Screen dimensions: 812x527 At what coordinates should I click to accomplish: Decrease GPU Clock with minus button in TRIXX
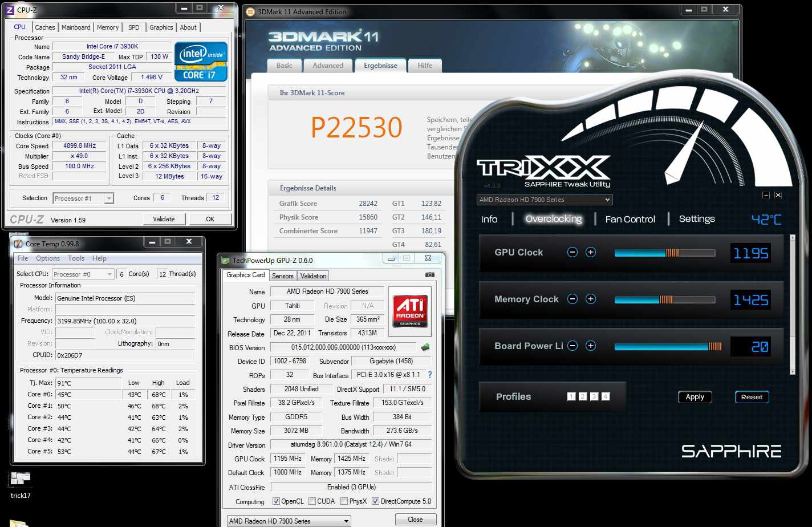pyautogui.click(x=573, y=252)
